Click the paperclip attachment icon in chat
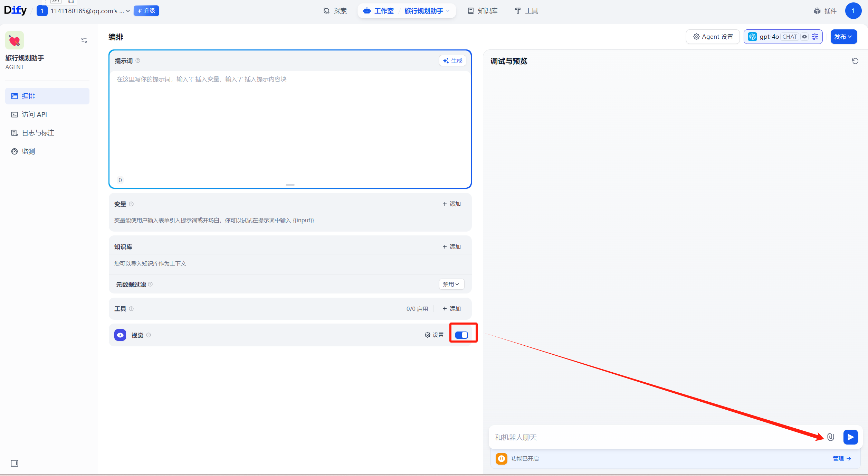Screen dimensions: 868x476 click(831, 437)
